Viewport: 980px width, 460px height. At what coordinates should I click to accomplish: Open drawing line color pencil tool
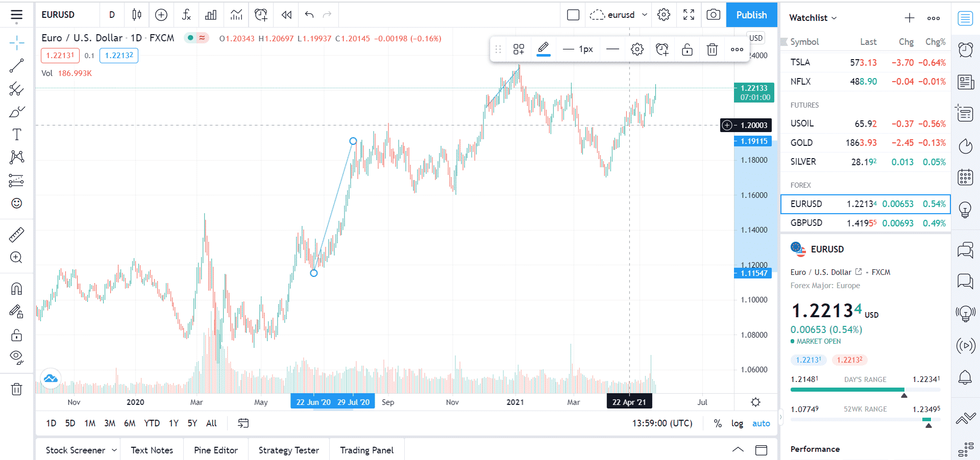point(544,49)
